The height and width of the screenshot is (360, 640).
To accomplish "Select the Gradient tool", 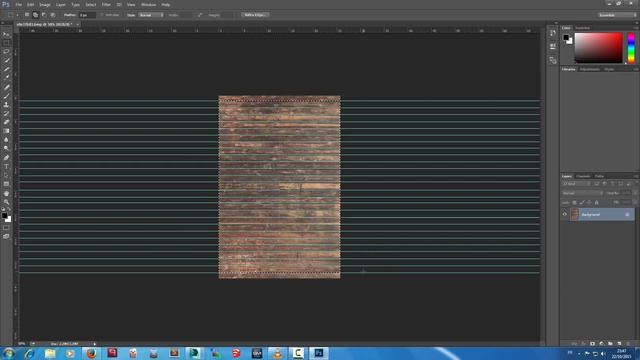I will (x=6, y=131).
